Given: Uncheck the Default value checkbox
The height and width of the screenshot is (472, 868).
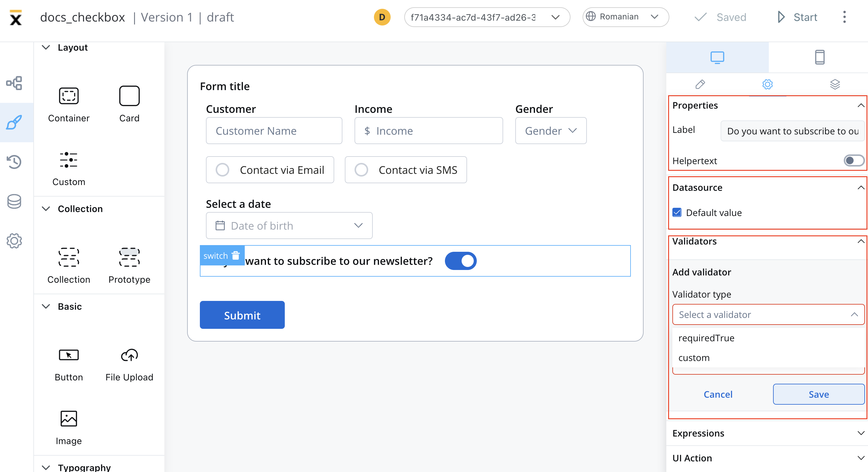Looking at the screenshot, I should [x=677, y=213].
